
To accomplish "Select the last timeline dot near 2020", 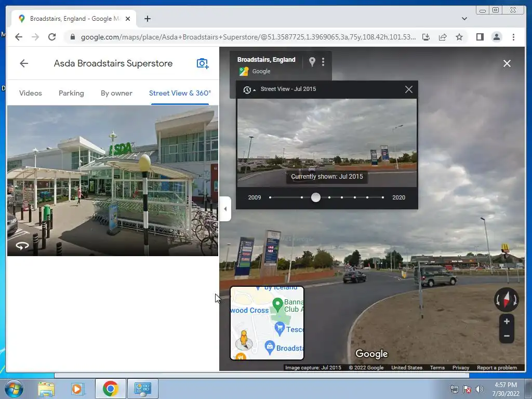I will pos(383,197).
